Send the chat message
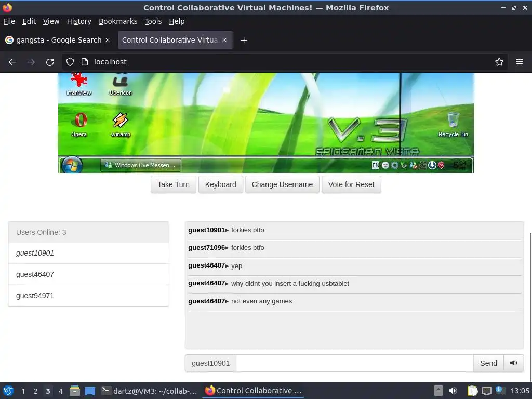Viewport: 532px width, 399px height. pos(488,363)
